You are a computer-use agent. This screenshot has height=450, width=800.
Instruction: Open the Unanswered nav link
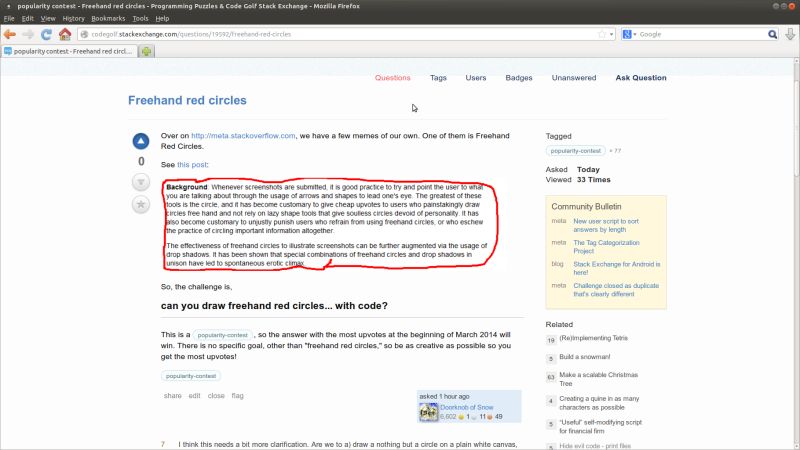point(573,78)
